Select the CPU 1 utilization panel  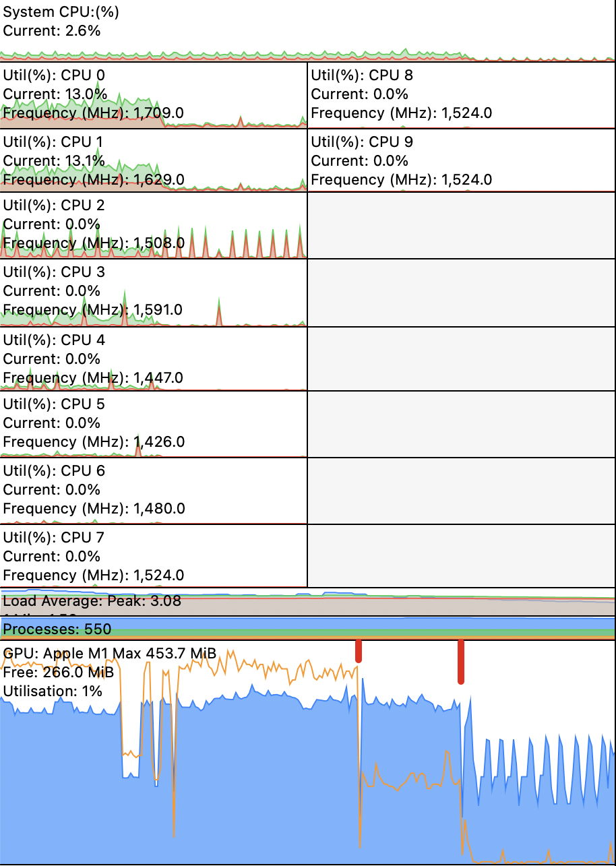154,160
